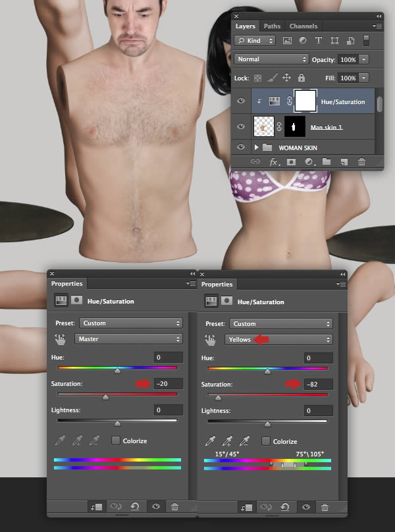Lock all padlock icon in Layers panel
Screen dimensions: 395x532
(x=302, y=78)
